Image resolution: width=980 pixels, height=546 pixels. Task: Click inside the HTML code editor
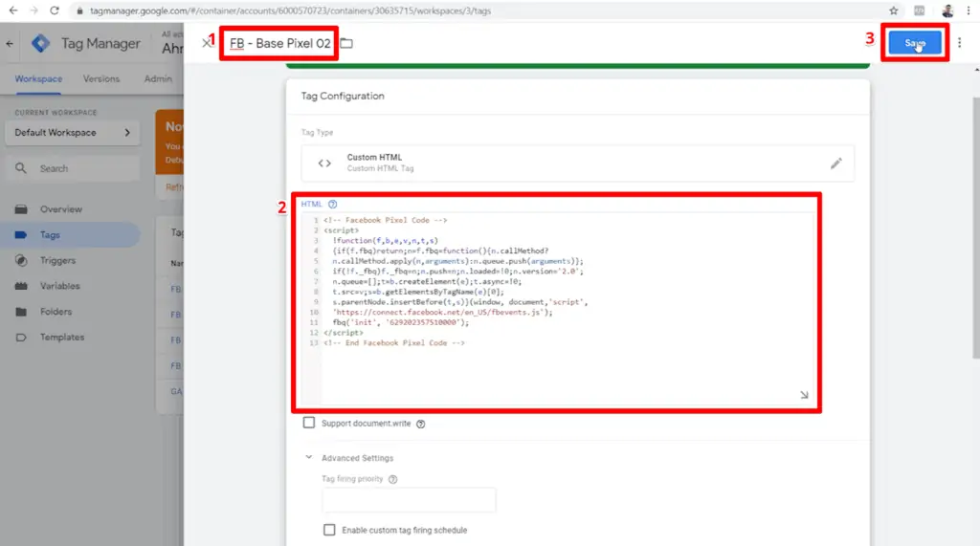559,307
